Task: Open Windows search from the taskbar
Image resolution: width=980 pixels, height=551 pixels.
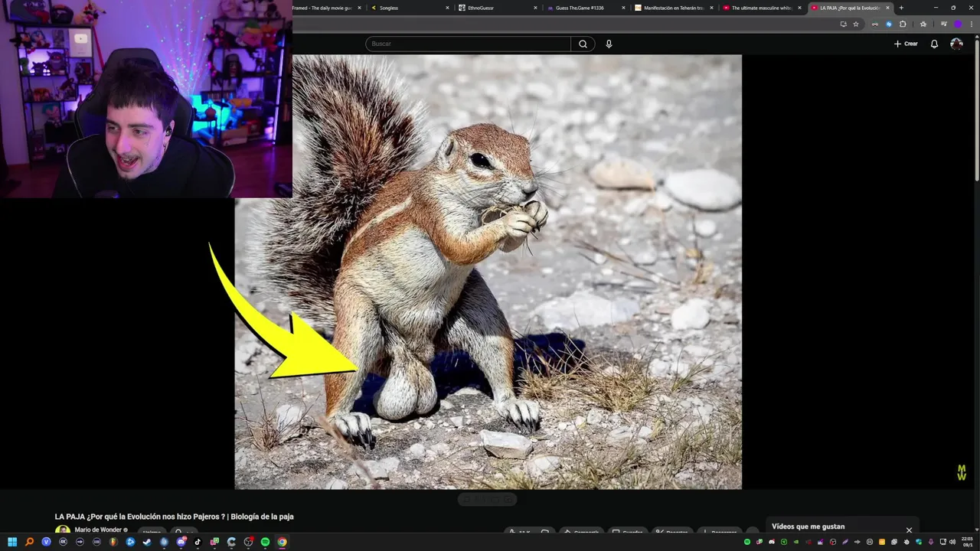Action: 29,542
